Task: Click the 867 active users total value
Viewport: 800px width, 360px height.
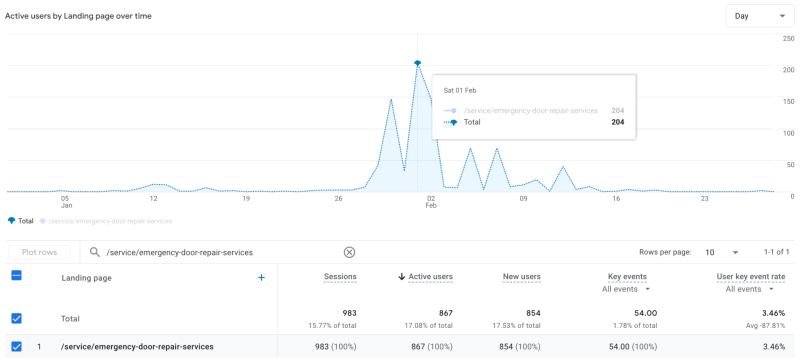Action: coord(445,313)
